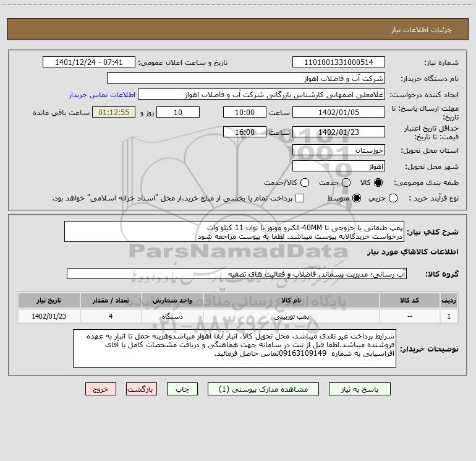Click the کد کالا column header

409,300
